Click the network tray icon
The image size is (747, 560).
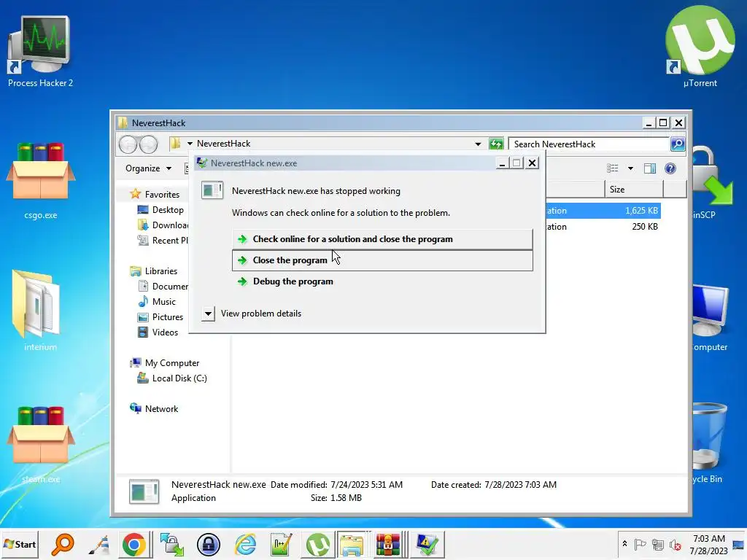[658, 544]
